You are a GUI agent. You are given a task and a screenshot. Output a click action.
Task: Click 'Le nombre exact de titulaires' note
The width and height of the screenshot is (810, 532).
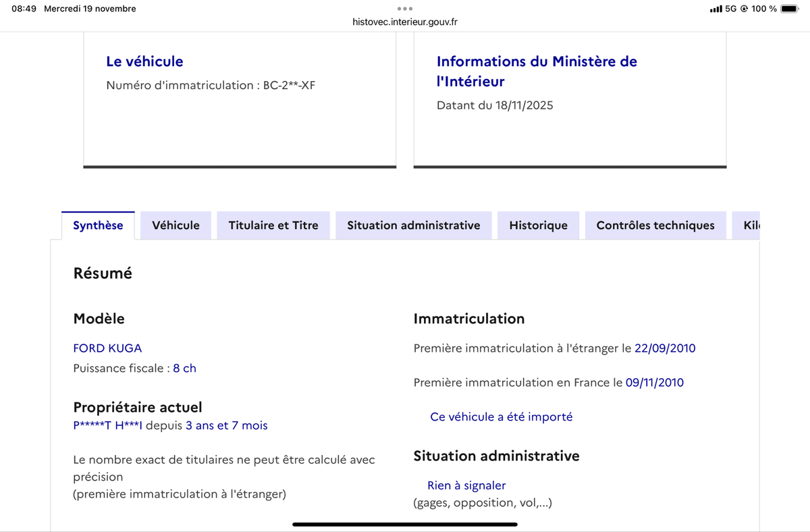pos(224,468)
